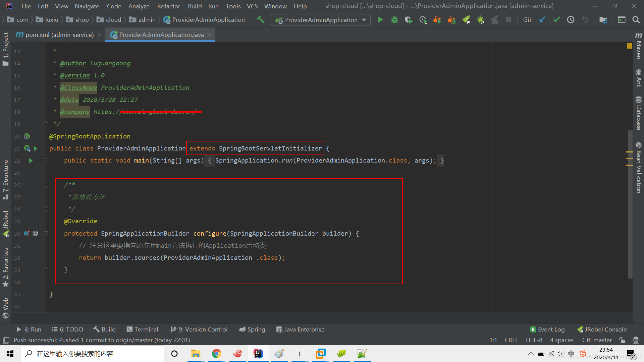Click the Windows Start button
This screenshot has height=362, width=644.
[x=10, y=354]
